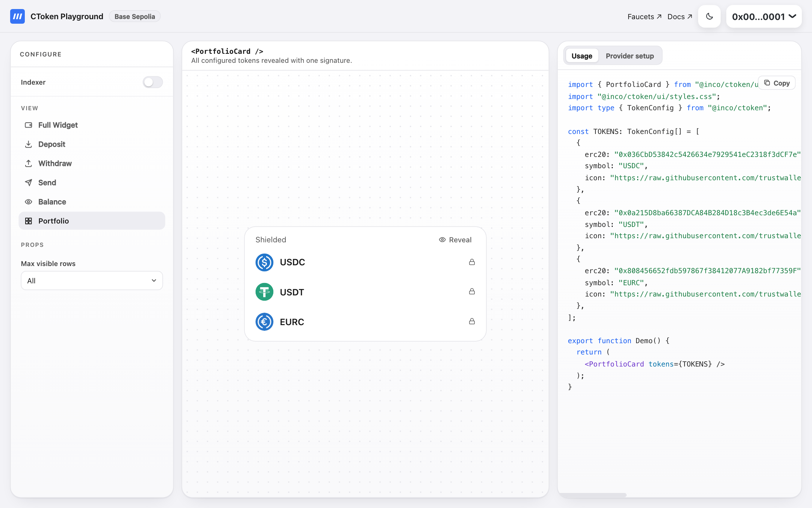Copy the usage code snippet
The height and width of the screenshot is (508, 812).
777,83
